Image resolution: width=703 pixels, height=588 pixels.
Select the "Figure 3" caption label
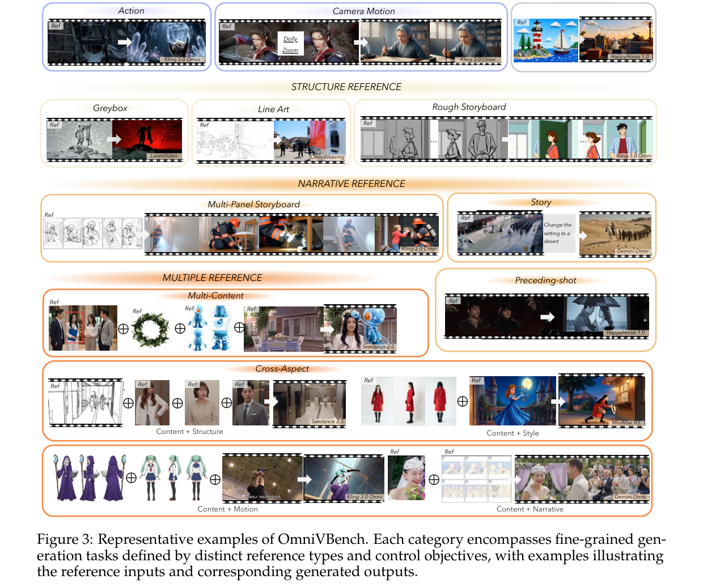(x=63, y=539)
